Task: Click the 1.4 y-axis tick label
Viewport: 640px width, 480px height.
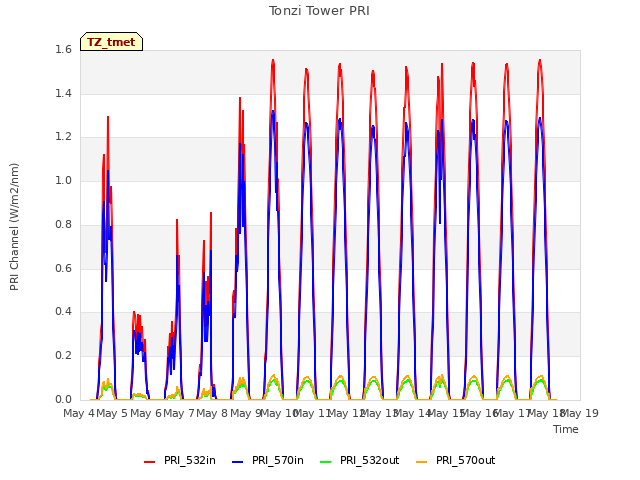Action: pyautogui.click(x=63, y=94)
